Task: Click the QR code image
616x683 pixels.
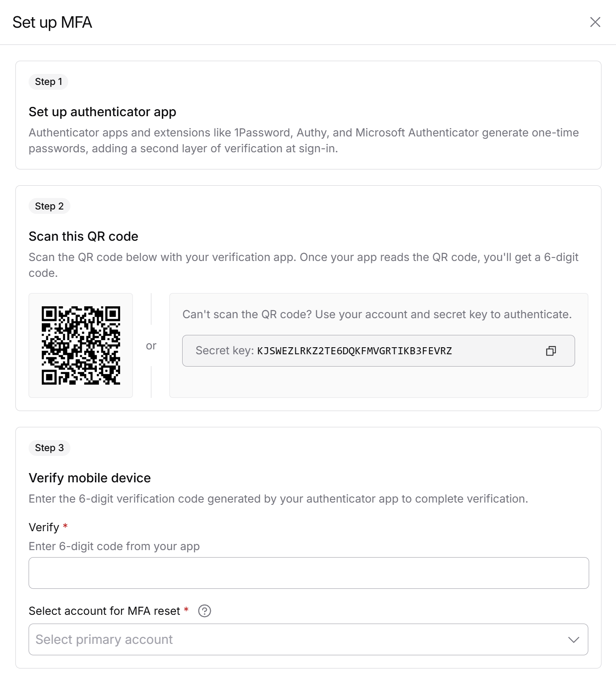Action: click(81, 345)
